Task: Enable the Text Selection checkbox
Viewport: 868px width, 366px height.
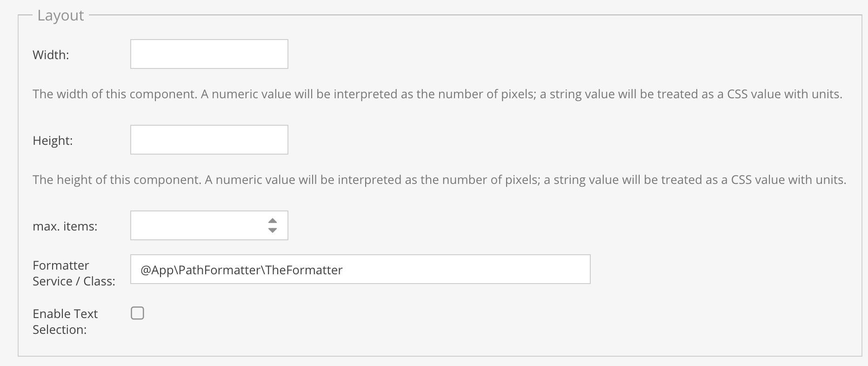Action: tap(137, 313)
